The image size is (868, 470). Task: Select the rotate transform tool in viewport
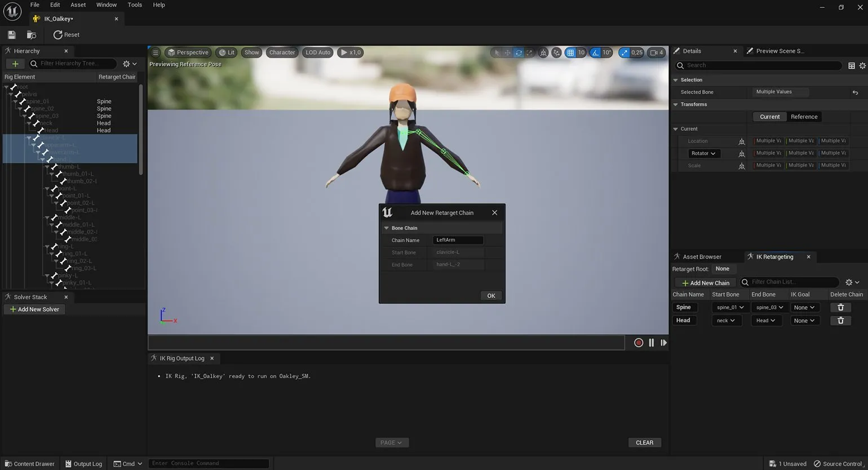pyautogui.click(x=519, y=52)
